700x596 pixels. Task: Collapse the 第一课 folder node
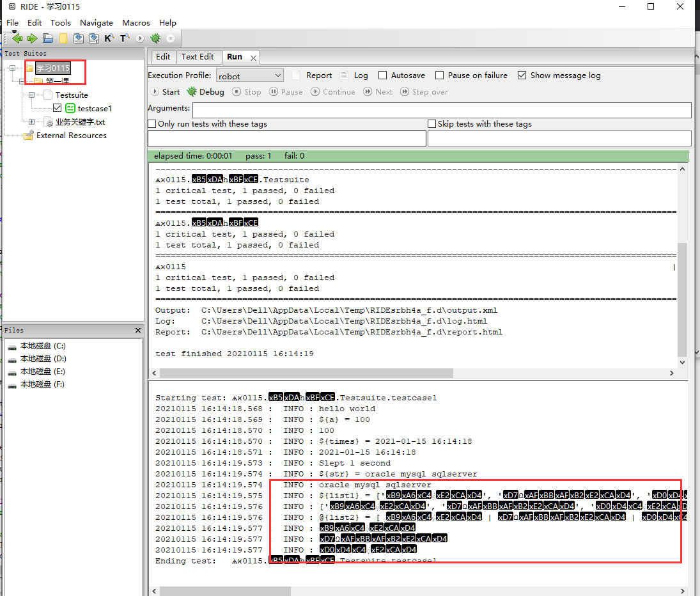[22, 81]
